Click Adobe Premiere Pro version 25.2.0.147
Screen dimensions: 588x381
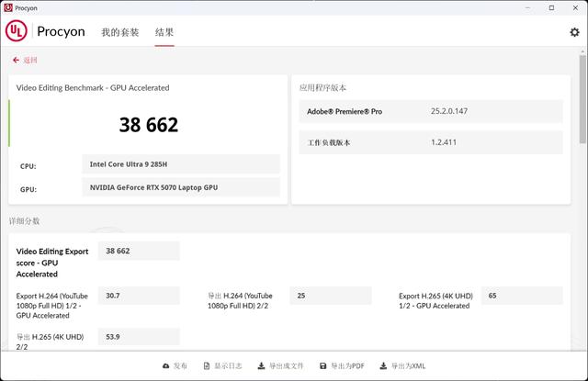[449, 111]
